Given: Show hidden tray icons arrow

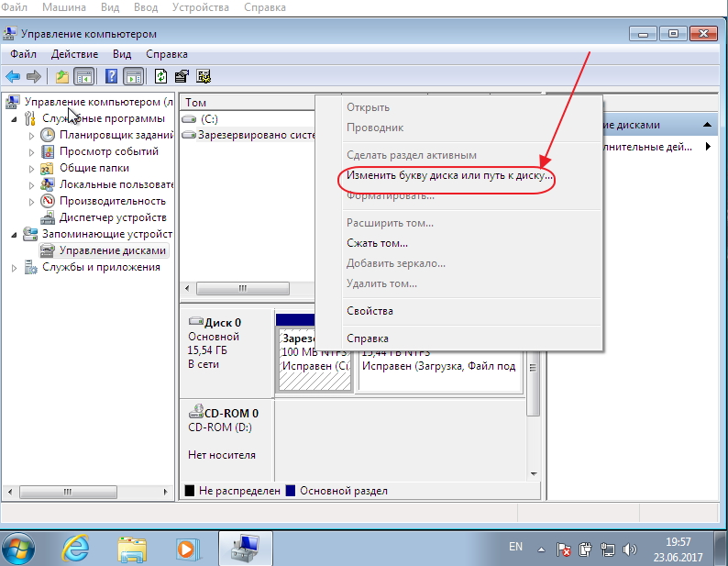Looking at the screenshot, I should 541,550.
